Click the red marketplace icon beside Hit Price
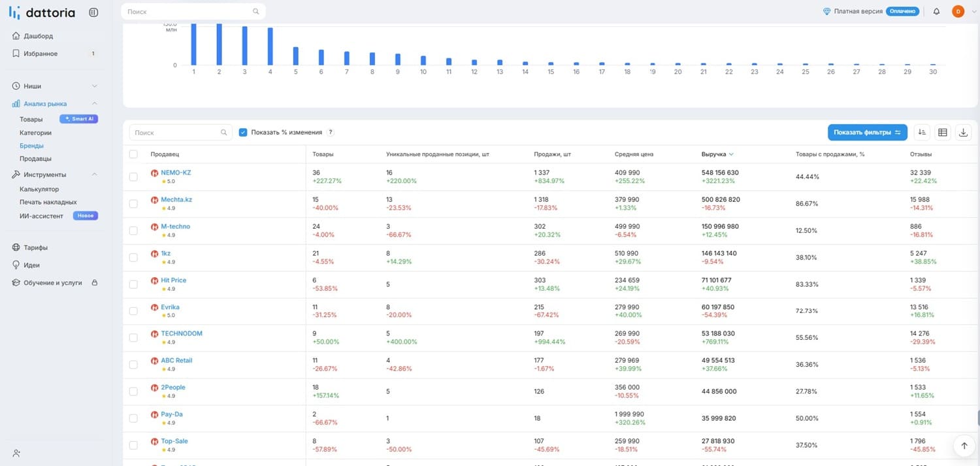Viewport: 980px width, 466px height. click(155, 280)
